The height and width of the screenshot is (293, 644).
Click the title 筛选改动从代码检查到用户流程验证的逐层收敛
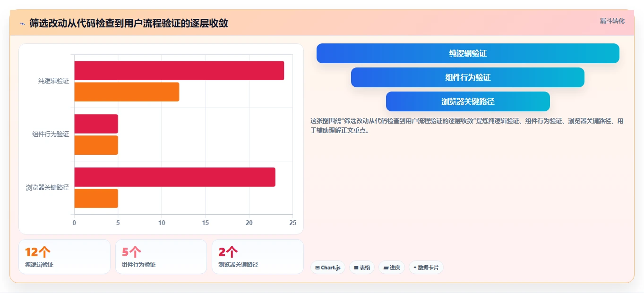tap(129, 23)
